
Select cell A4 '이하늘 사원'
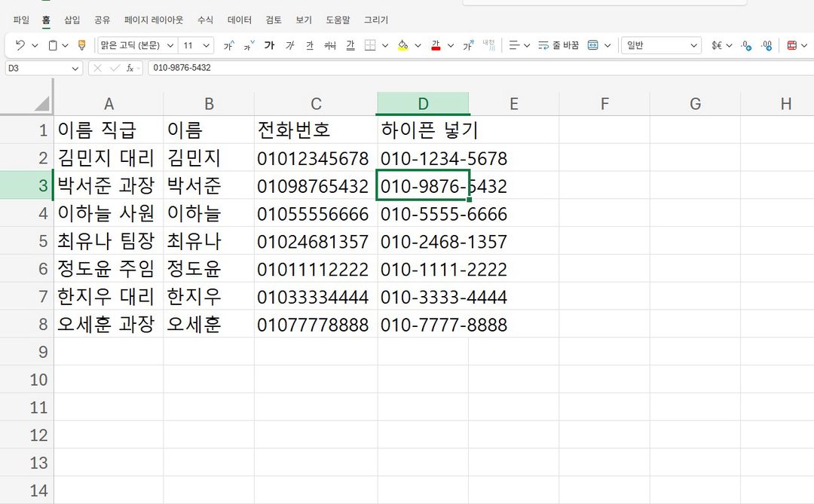click(x=109, y=213)
